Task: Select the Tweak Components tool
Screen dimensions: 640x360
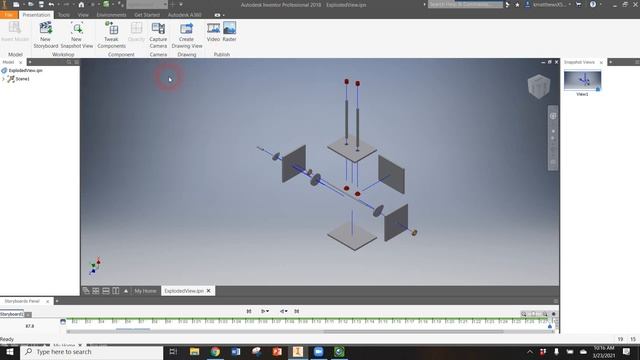Action: tap(111, 35)
